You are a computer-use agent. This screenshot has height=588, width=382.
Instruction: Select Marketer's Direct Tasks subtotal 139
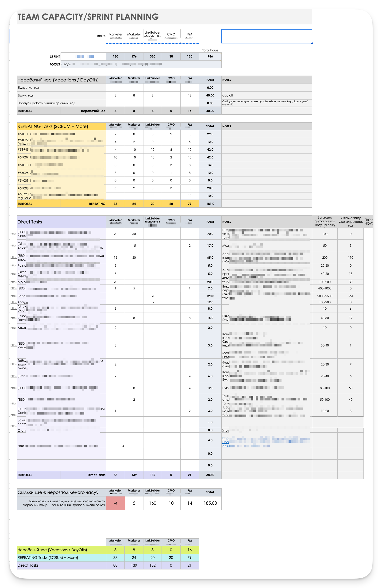click(x=134, y=475)
